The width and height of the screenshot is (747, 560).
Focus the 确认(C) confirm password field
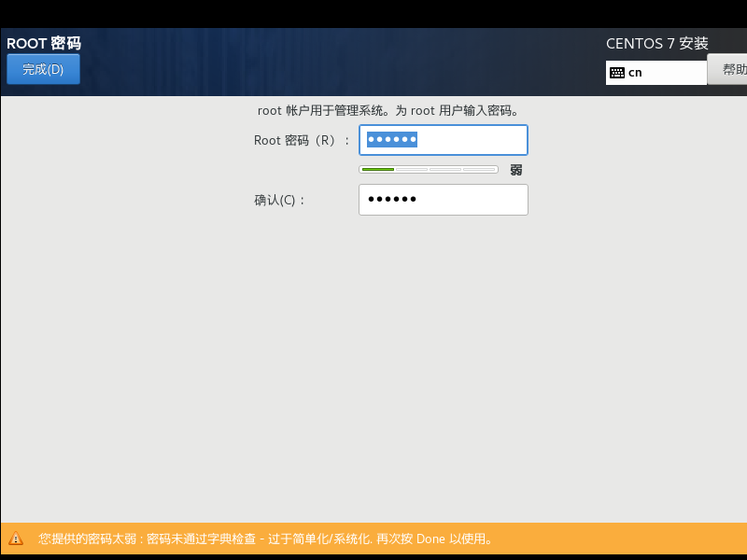coord(443,200)
